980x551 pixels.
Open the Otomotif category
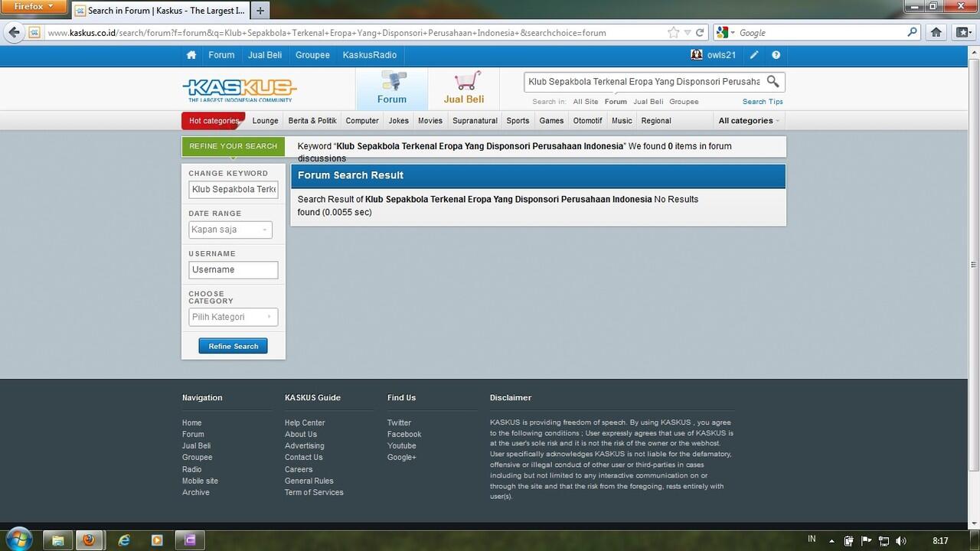588,120
